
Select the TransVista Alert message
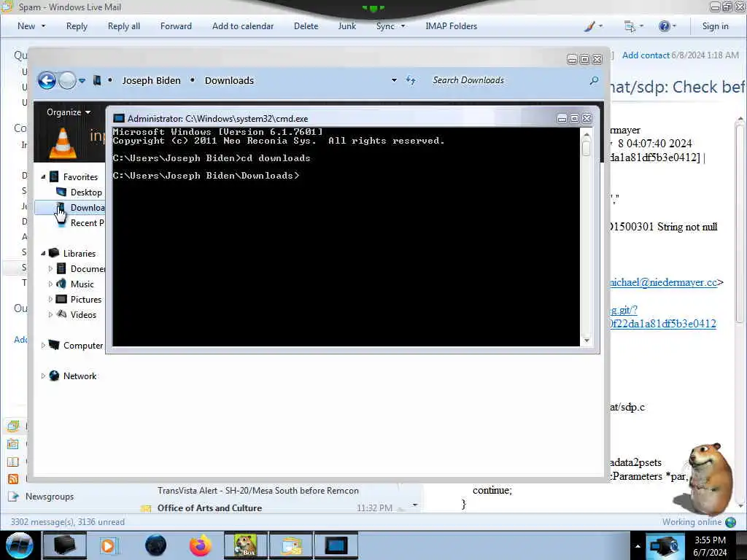click(x=258, y=491)
